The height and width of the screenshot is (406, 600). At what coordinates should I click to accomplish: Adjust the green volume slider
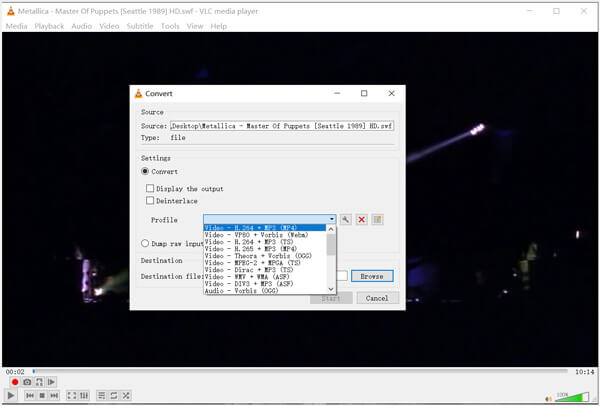(572, 397)
